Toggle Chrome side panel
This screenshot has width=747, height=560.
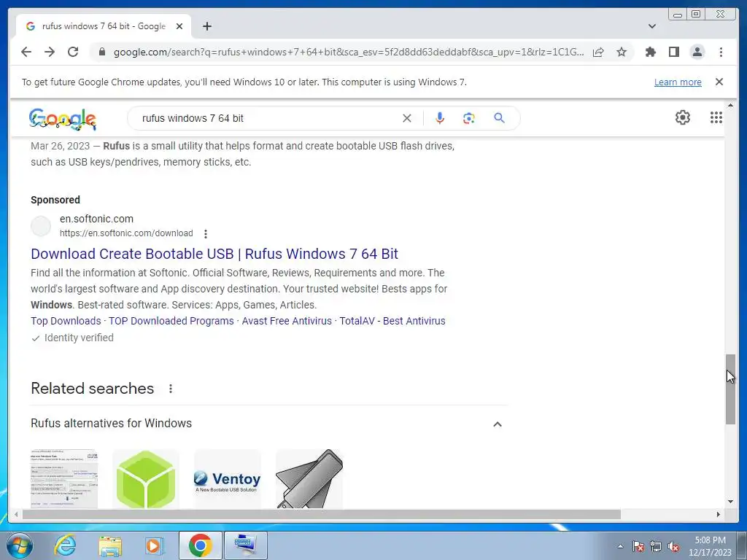[673, 52]
